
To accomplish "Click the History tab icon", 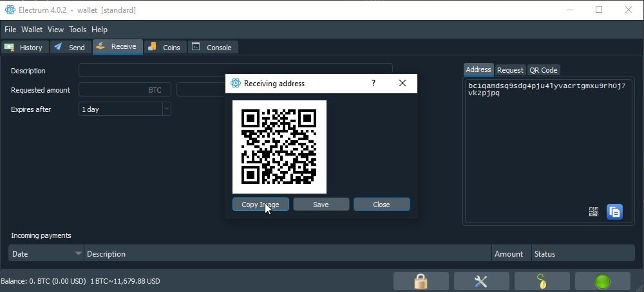I will [9, 47].
